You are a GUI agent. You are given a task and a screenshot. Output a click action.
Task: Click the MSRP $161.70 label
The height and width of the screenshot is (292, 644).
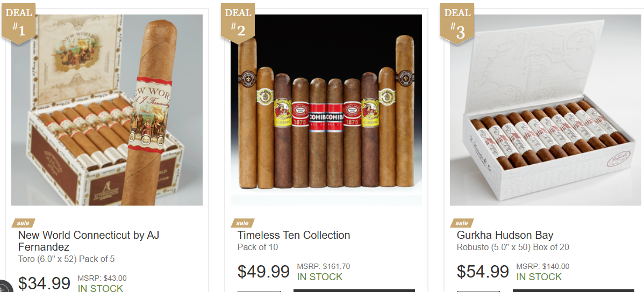tap(324, 267)
